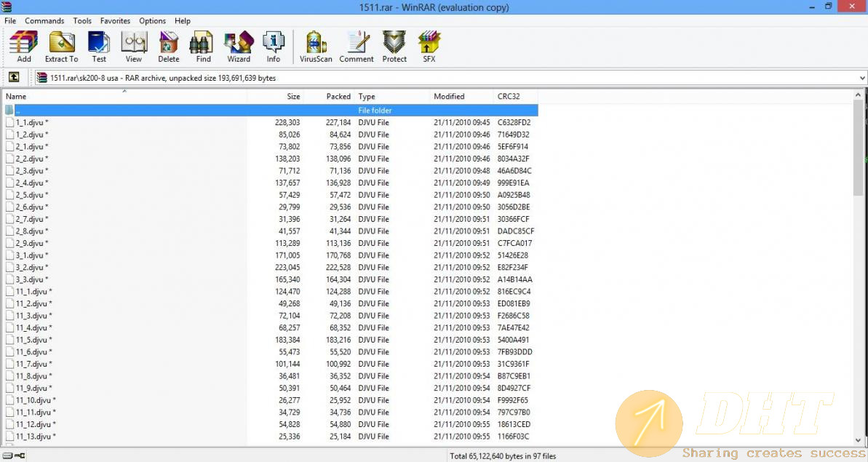Open the Commands menu
Image resolution: width=868 pixels, height=462 pixels.
pyautogui.click(x=44, y=20)
